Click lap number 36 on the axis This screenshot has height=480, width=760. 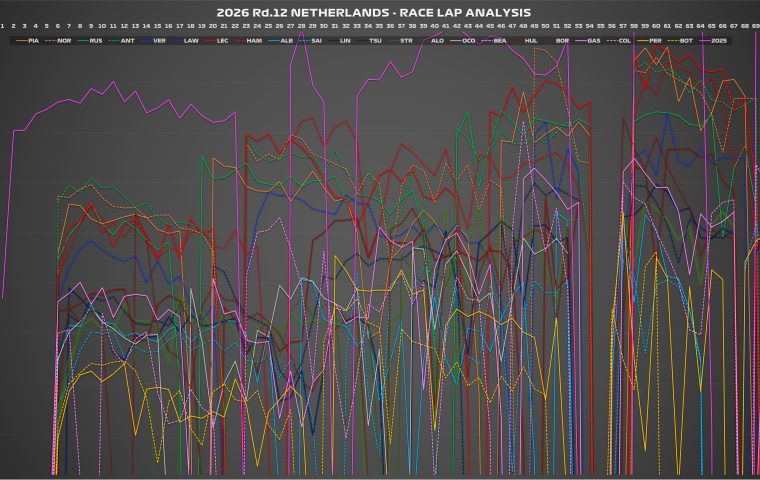390,26
